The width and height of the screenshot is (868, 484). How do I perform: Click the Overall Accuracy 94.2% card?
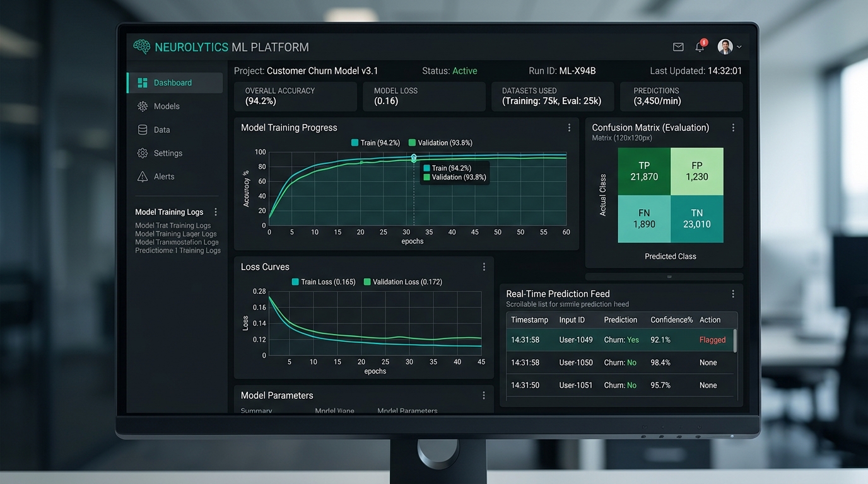click(x=295, y=96)
